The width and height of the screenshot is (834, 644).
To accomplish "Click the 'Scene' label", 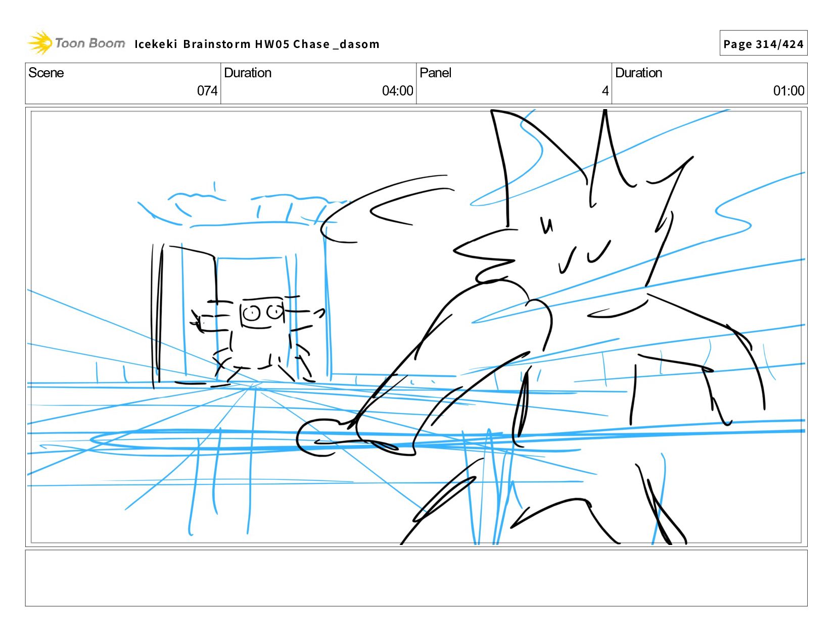I will [x=46, y=73].
